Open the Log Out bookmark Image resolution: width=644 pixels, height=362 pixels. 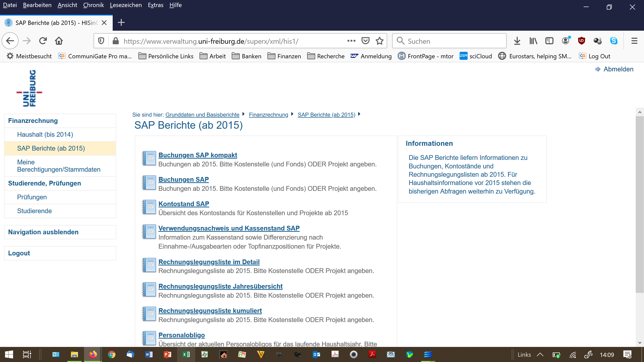coord(595,56)
